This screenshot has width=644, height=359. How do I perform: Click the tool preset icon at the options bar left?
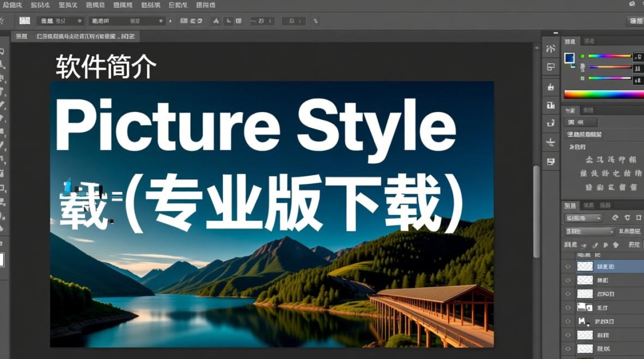pyautogui.click(x=24, y=21)
